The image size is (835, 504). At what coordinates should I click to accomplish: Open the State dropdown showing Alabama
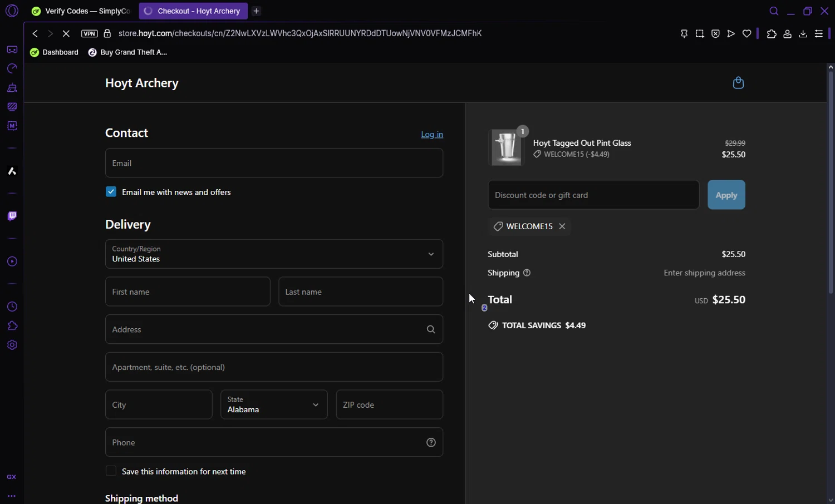tap(274, 404)
